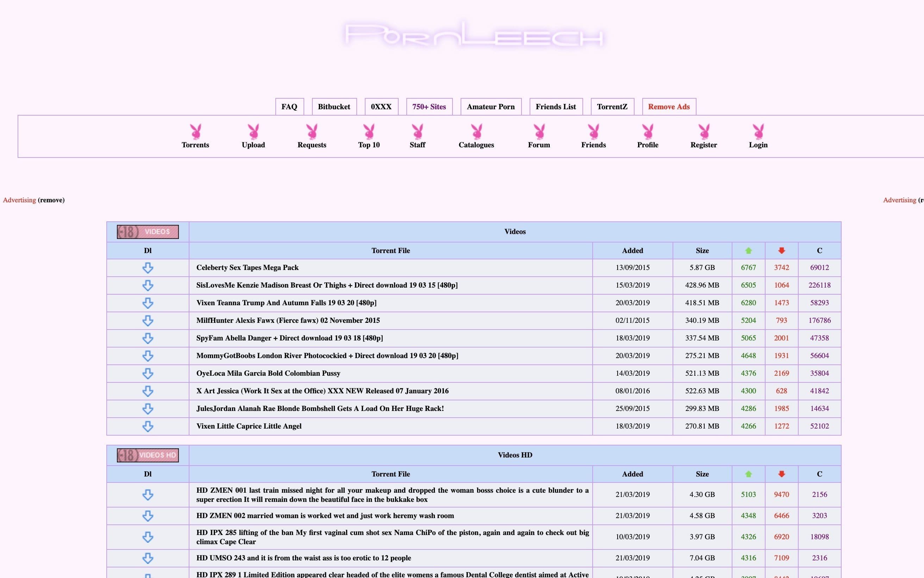Click the Torrents text label
This screenshot has width=924, height=578.
(195, 145)
